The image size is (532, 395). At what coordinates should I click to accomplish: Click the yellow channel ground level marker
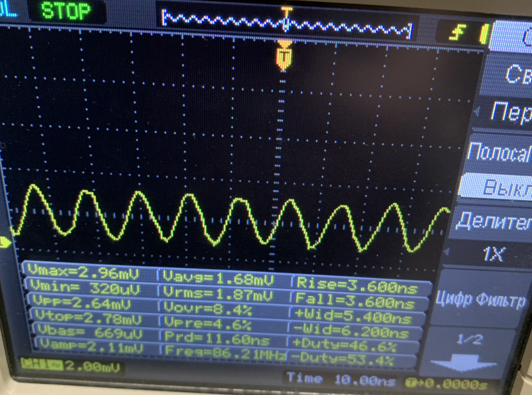[x=5, y=242]
